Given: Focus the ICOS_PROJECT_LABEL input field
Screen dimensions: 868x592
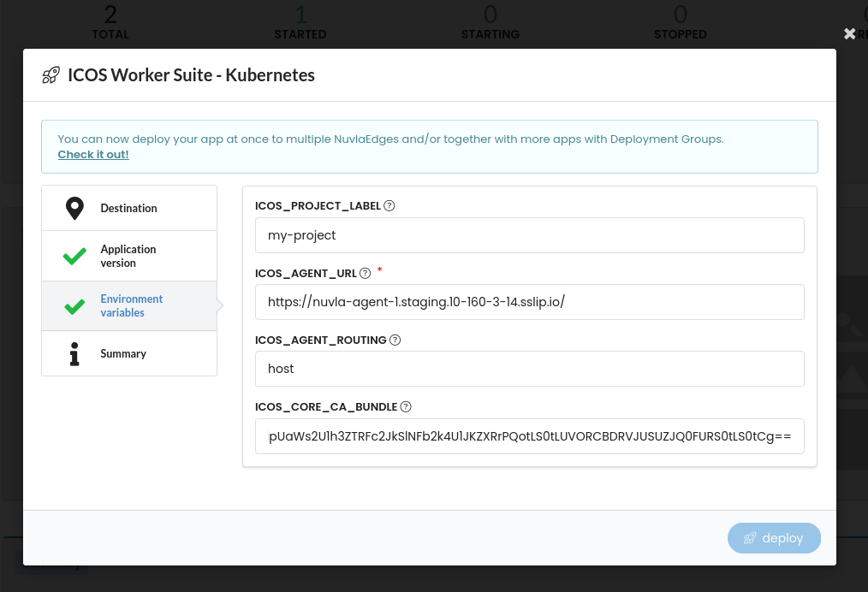Looking at the screenshot, I should pyautogui.click(x=529, y=235).
